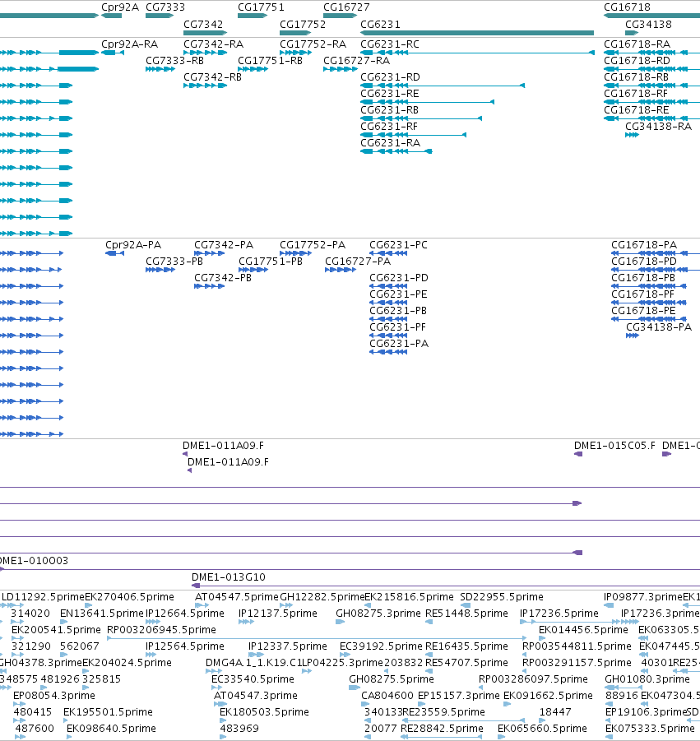Select protein CG6231-PE
Screen dimensions: 700x741
click(398, 294)
